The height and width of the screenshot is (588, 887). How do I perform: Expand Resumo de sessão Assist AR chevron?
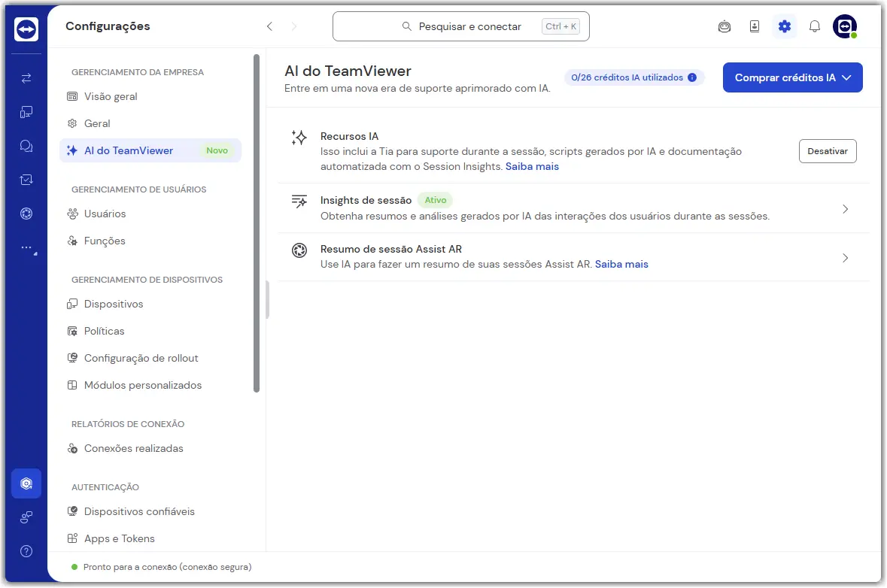845,258
